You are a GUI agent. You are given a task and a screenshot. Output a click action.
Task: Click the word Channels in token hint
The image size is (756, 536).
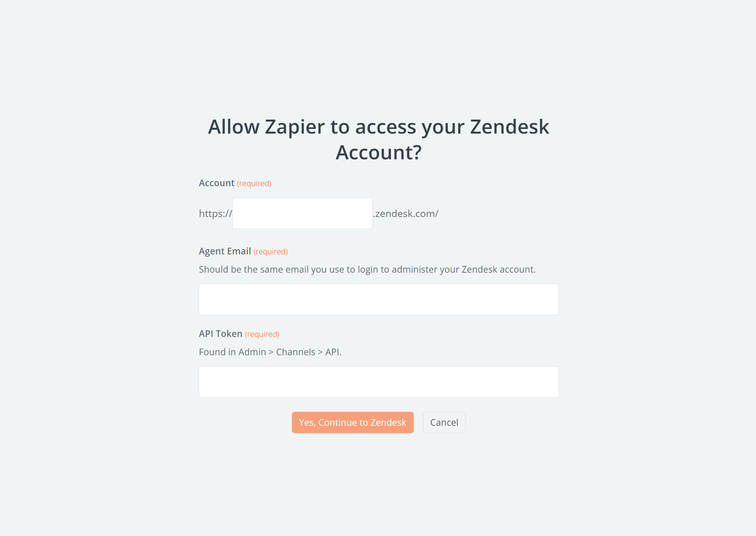(x=295, y=352)
